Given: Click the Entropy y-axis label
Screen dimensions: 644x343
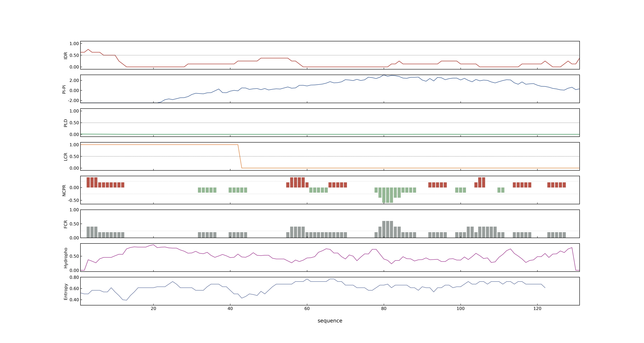Looking at the screenshot, I should (66, 292).
